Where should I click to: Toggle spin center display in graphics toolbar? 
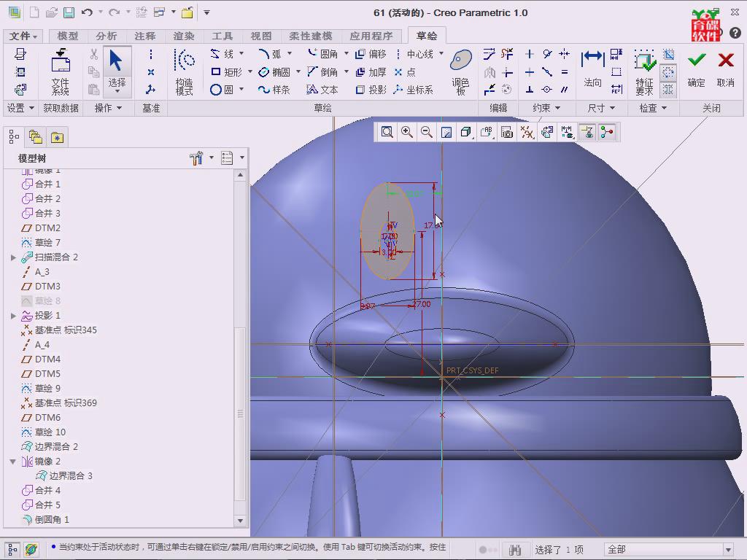[606, 132]
